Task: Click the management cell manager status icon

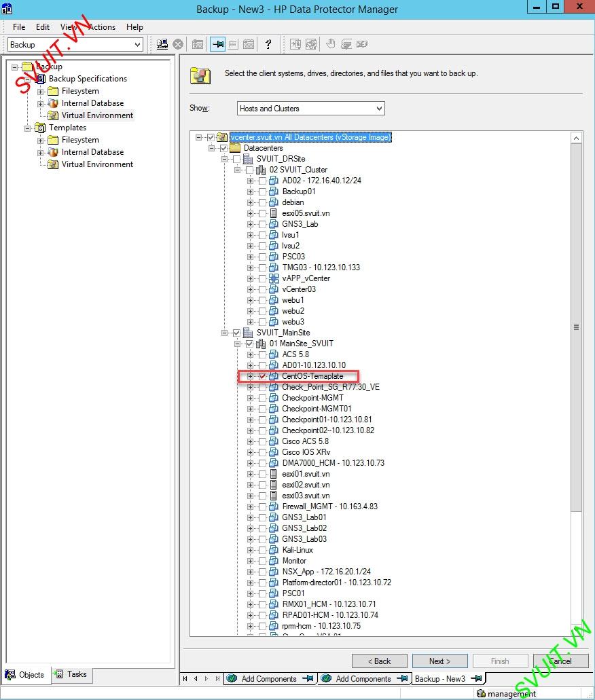Action: pyautogui.click(x=481, y=693)
